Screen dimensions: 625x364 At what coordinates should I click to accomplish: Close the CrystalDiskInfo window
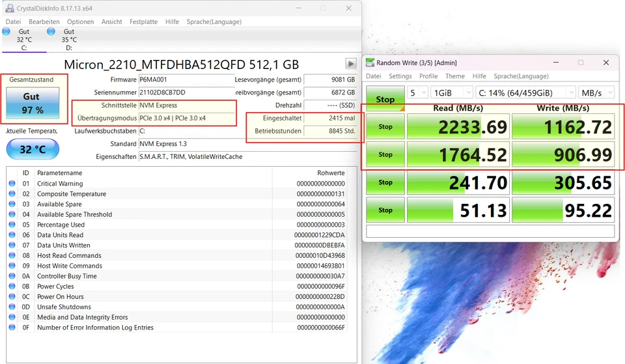click(348, 8)
